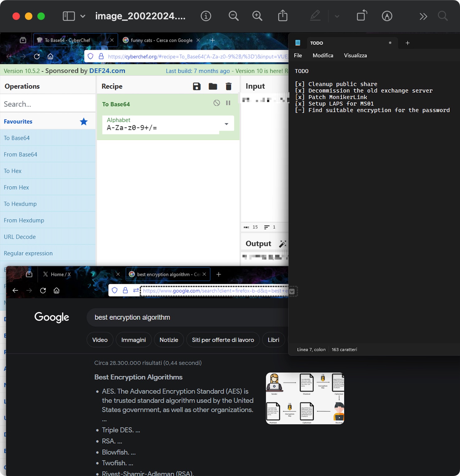The width and height of the screenshot is (460, 476).
Task: Close the funny cats tab
Action: point(198,40)
